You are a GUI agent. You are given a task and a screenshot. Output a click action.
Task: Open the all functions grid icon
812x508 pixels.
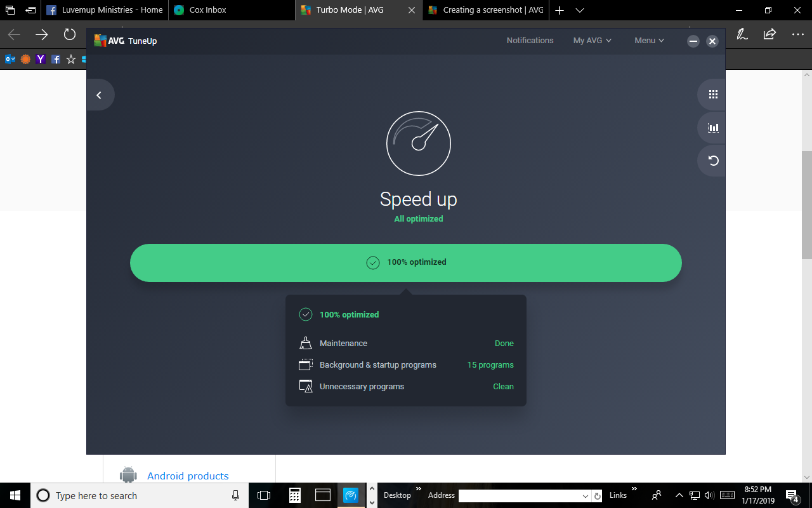[713, 95]
